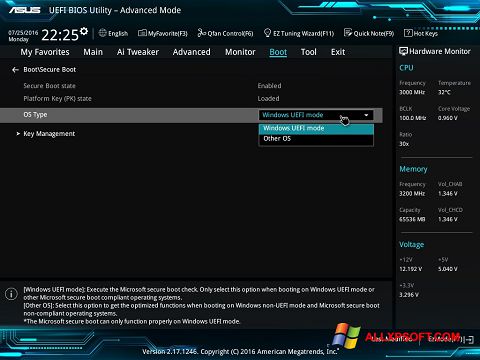This screenshot has height=360, width=480.
Task: Click the BCLK 100.0 MHz value
Action: pos(413,118)
